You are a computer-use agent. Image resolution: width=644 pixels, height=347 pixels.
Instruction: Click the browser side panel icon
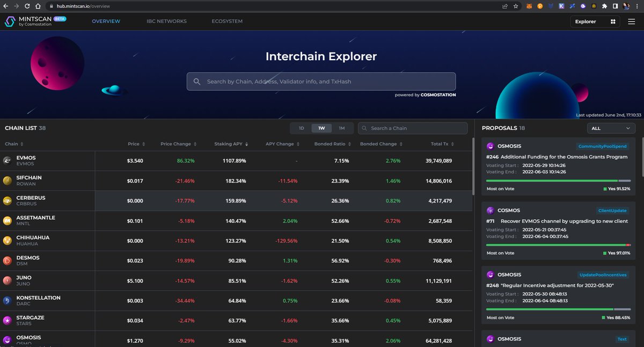point(615,6)
